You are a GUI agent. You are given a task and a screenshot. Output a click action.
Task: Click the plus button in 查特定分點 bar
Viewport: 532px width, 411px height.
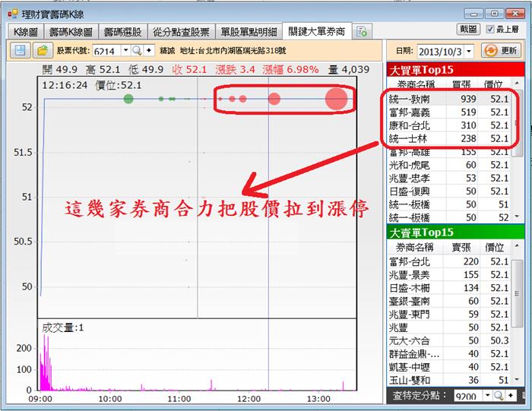point(510,395)
